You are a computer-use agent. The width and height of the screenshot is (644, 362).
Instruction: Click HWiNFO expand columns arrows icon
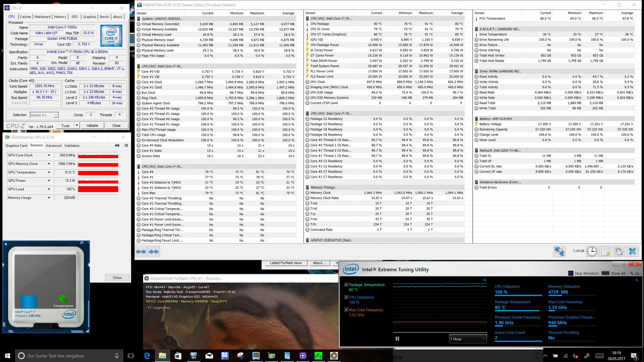(x=141, y=251)
